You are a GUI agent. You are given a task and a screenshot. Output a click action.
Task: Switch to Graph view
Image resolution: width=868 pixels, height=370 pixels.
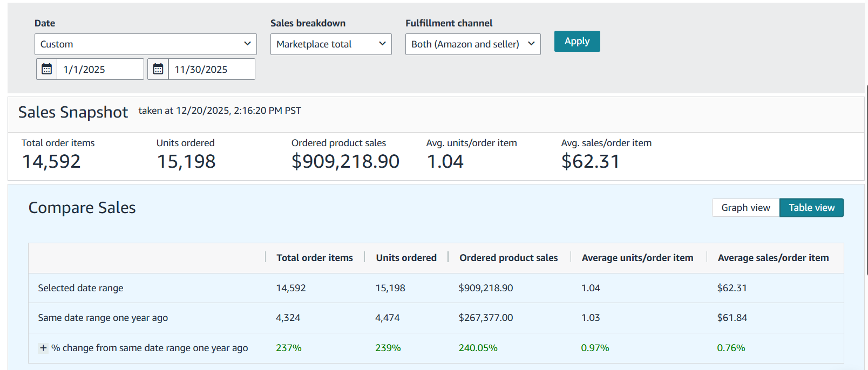[745, 208]
